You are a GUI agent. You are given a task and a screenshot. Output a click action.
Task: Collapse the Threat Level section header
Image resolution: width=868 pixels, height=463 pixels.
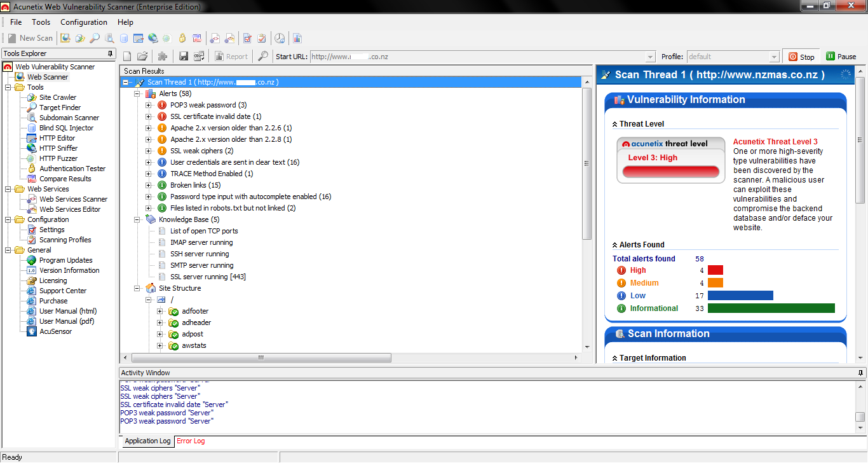[614, 124]
